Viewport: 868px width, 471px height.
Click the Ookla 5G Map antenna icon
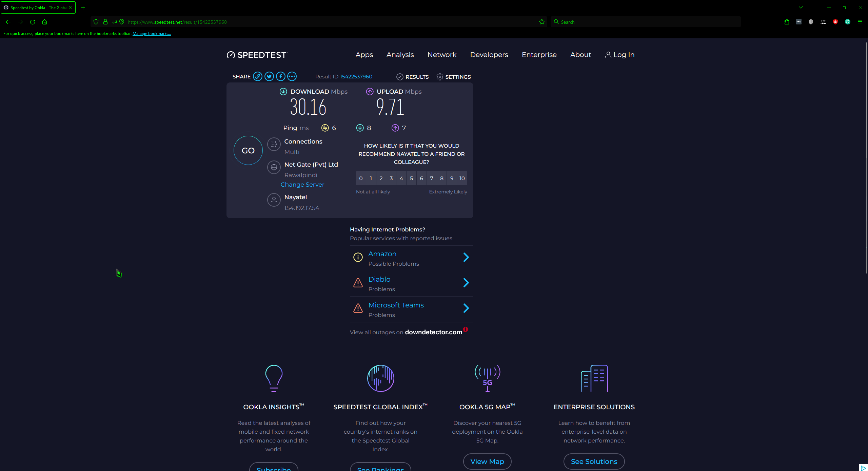point(488,378)
